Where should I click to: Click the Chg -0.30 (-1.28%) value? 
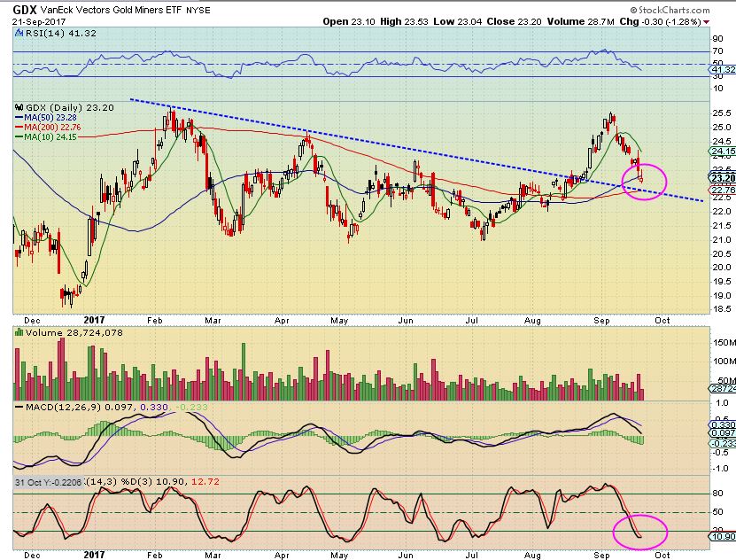click(660, 21)
